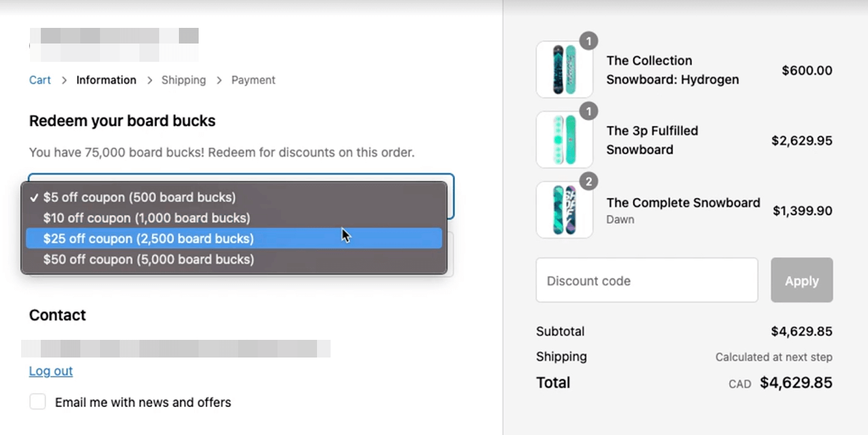Switch to the Shipping checkout step
The height and width of the screenshot is (435, 868).
183,80
